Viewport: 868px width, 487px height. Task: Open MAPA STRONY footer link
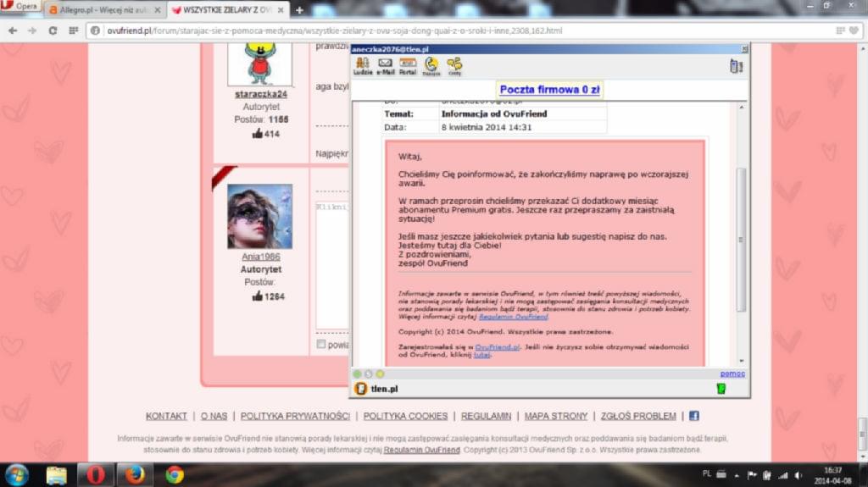pos(556,416)
